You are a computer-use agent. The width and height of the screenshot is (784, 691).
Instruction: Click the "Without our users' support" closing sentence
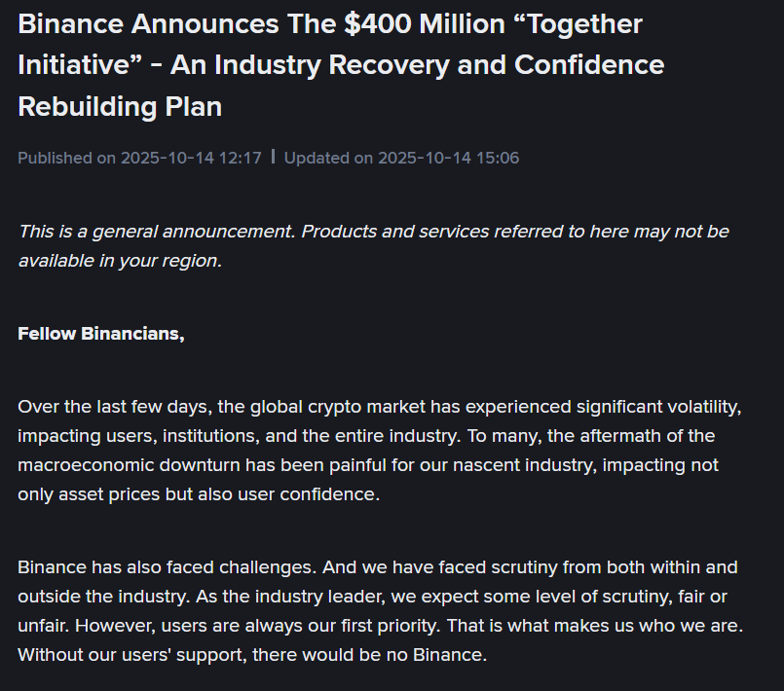click(131, 654)
